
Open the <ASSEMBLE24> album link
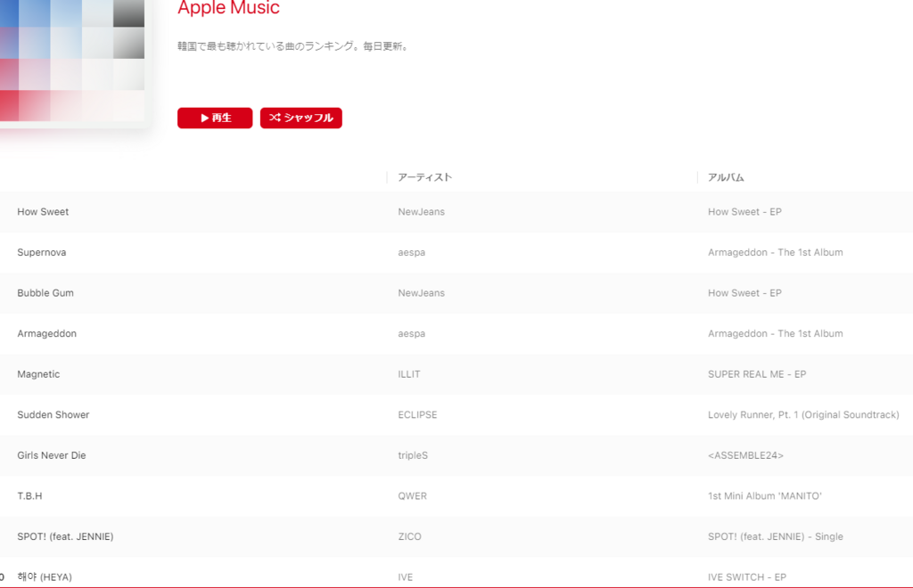[x=745, y=455]
